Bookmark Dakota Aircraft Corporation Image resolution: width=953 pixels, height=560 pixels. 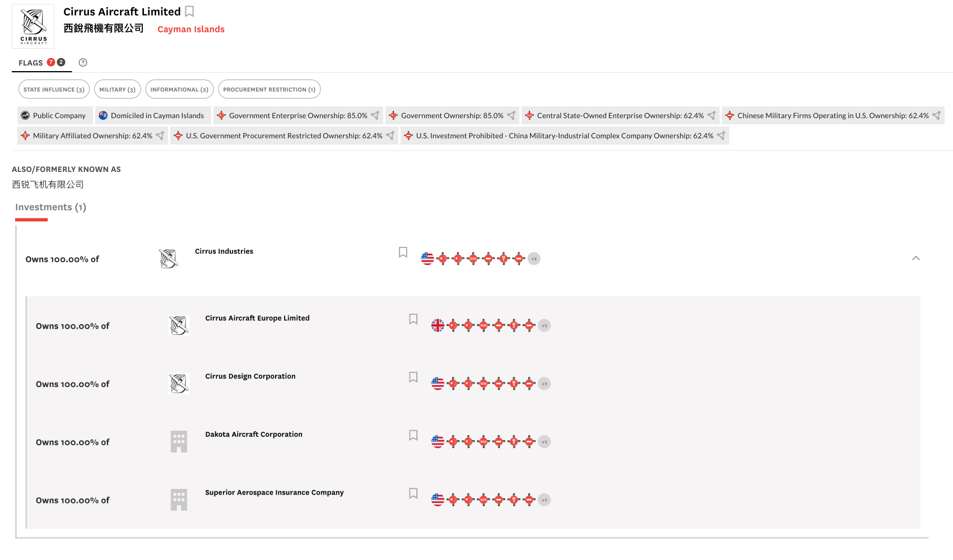[x=413, y=436]
